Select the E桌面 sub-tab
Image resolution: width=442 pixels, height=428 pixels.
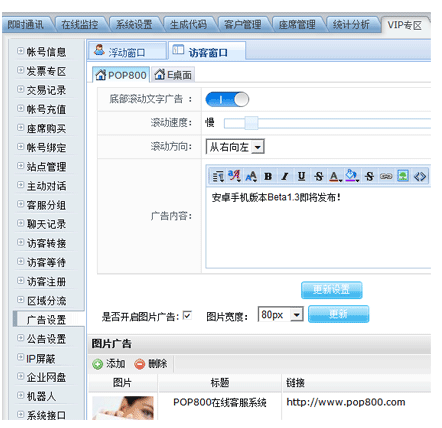pos(173,75)
